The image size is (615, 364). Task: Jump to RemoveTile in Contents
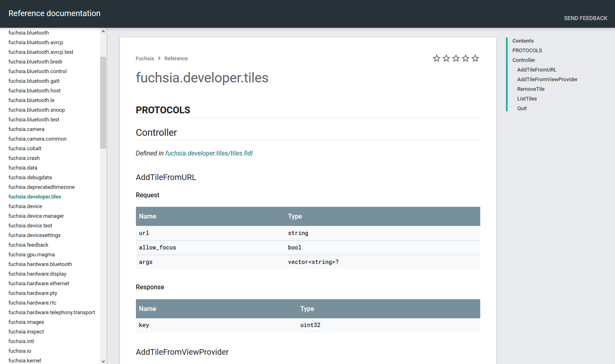point(531,89)
